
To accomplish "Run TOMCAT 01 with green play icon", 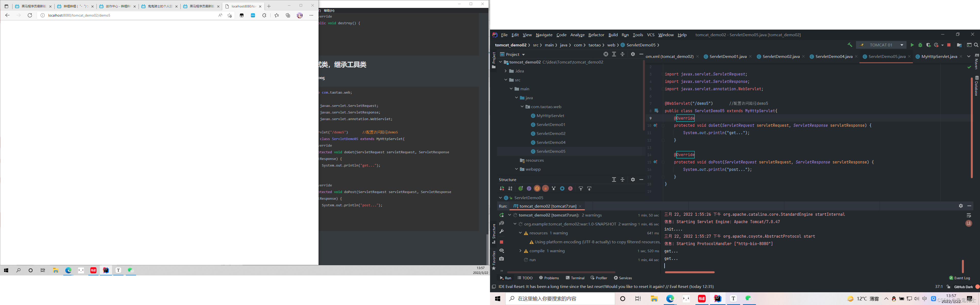I will click(x=912, y=45).
